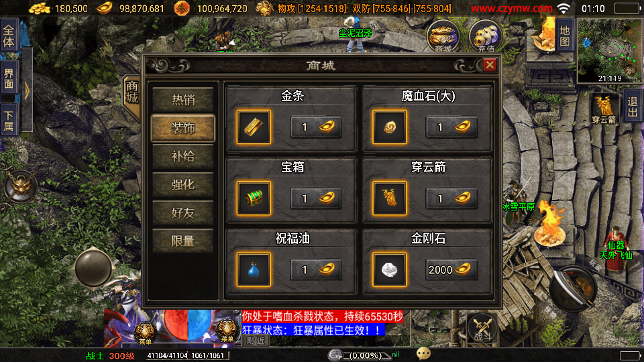Tap the 战斗 crossed swords icon

(x=482, y=329)
